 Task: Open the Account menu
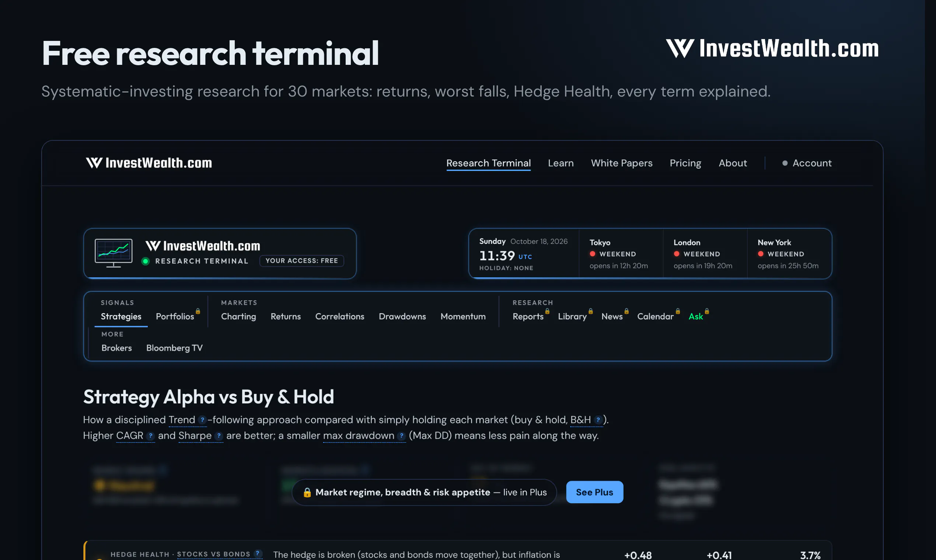coord(807,163)
